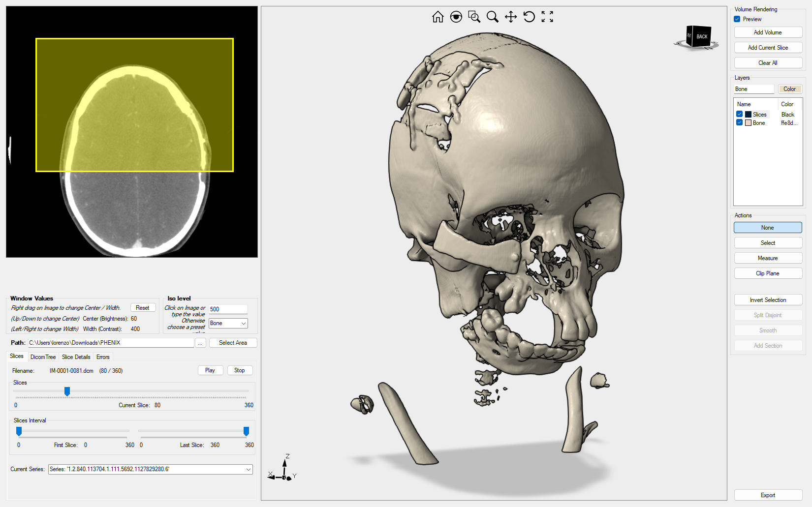
Task: Uncheck the Bone layer visibility
Action: point(739,122)
